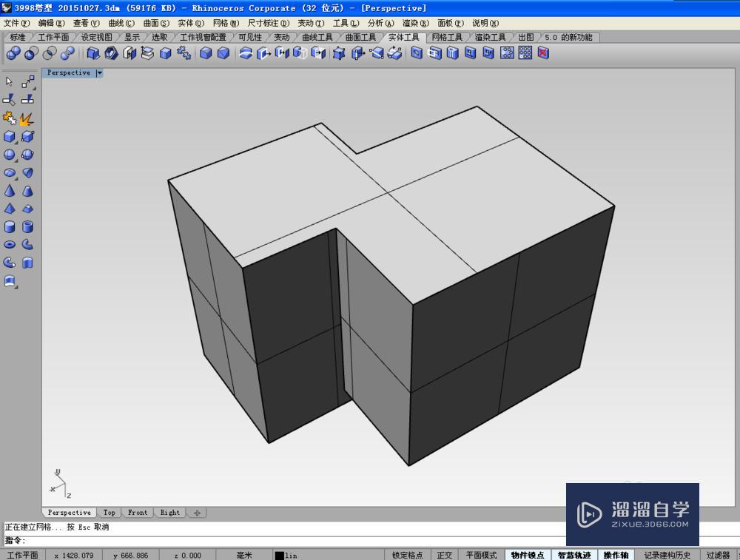The height and width of the screenshot is (560, 740).
Task: Switch to the 曲线工具 toolbar tab
Action: (317, 37)
